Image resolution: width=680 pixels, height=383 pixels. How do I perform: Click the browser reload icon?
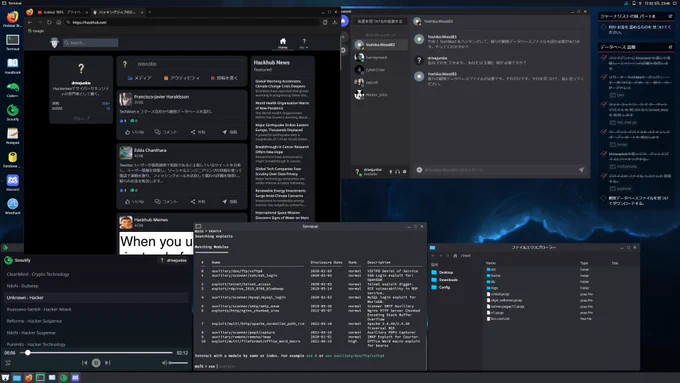click(49, 22)
